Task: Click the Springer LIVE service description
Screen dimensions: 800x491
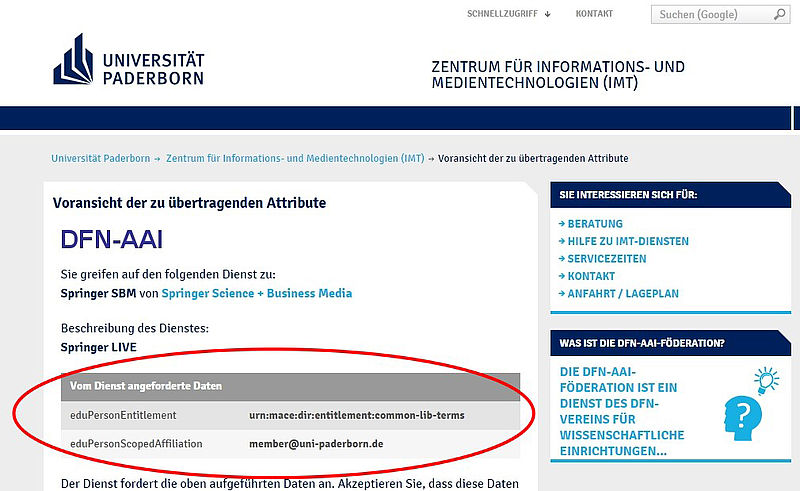Action: [x=98, y=348]
